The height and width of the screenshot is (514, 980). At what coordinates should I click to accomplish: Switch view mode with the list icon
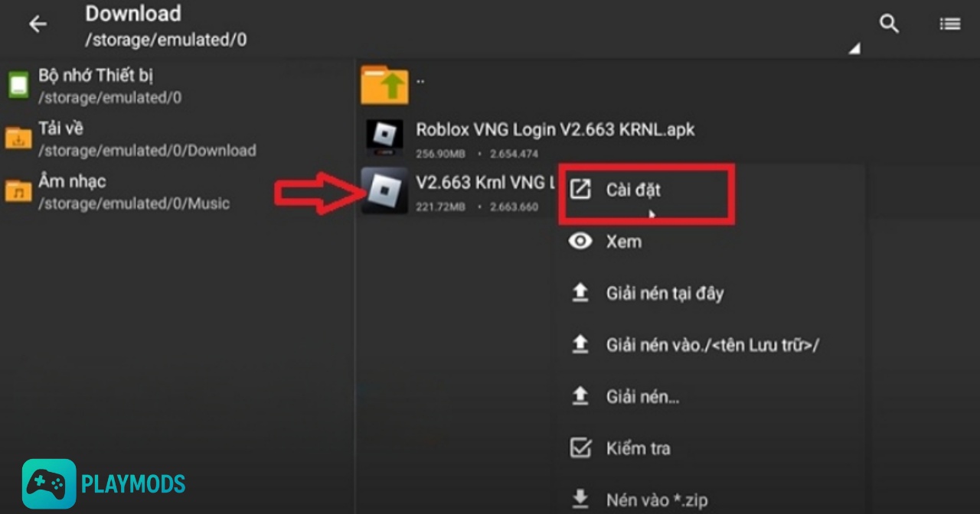(x=950, y=24)
